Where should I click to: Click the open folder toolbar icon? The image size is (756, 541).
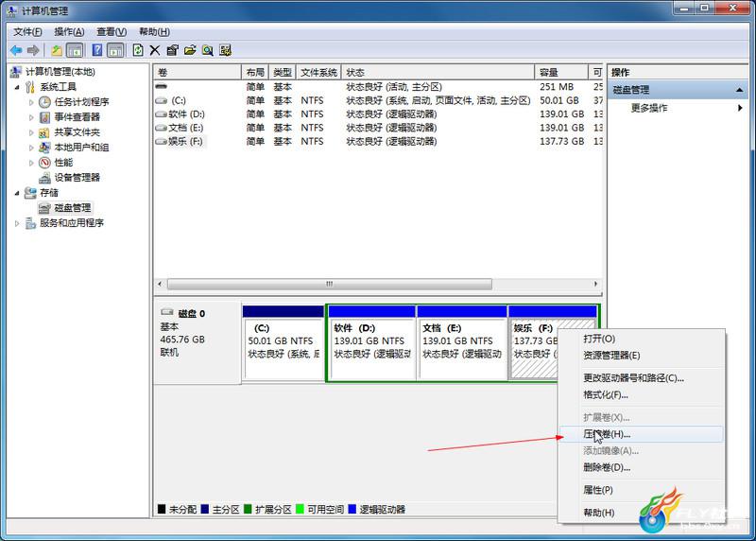click(x=190, y=50)
